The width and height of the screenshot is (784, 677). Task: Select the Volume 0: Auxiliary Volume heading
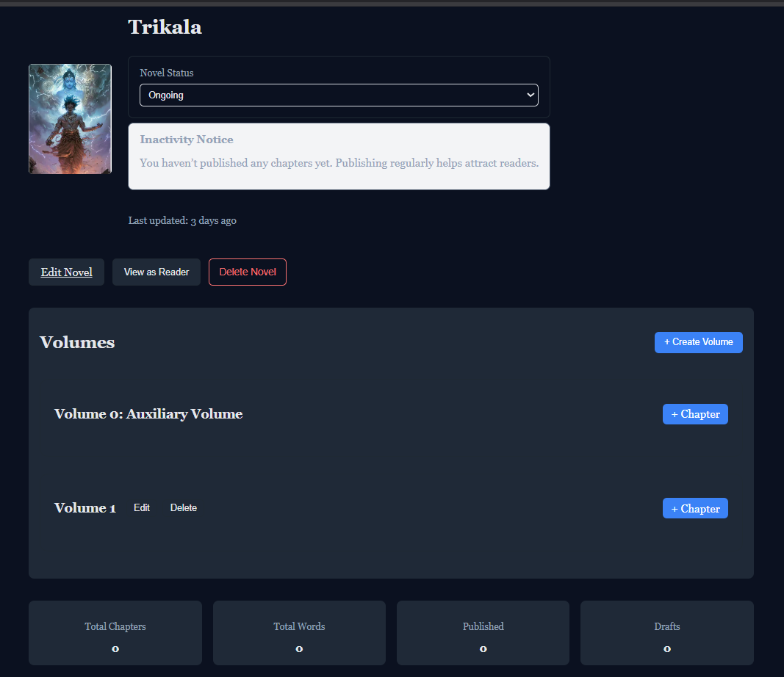[148, 414]
